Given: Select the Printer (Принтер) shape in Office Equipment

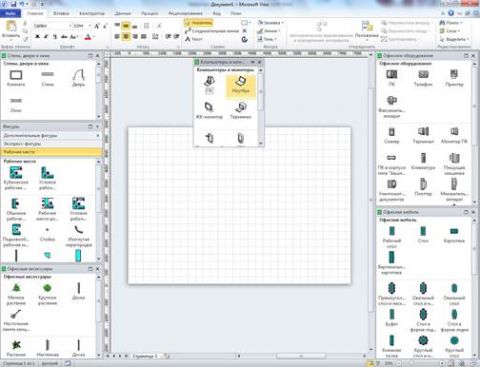Looking at the screenshot, I should tap(454, 79).
